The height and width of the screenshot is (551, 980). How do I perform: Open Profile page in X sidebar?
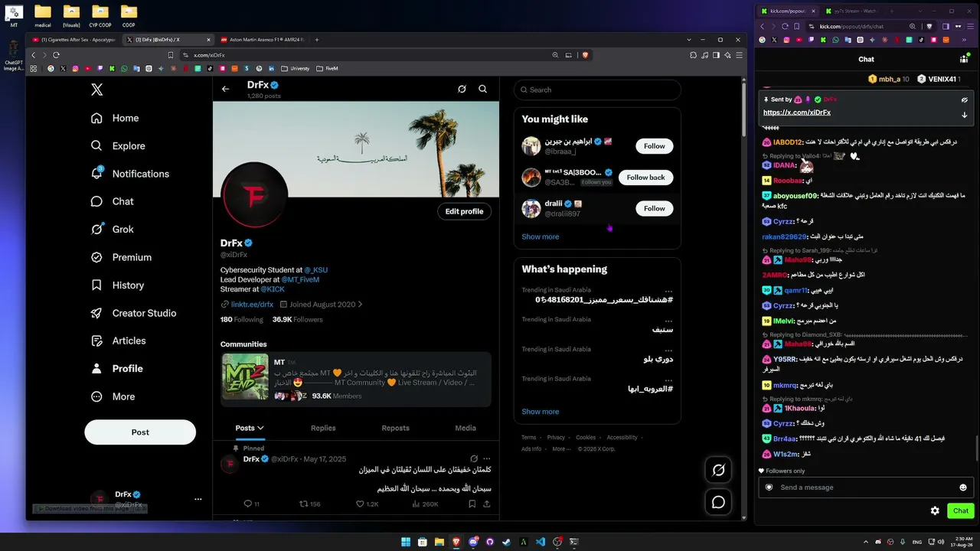point(117,369)
